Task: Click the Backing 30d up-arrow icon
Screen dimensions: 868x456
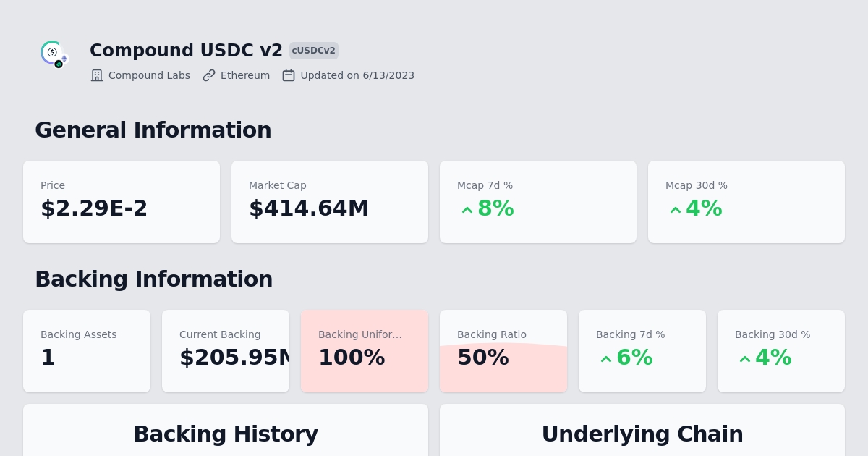Action: point(745,359)
